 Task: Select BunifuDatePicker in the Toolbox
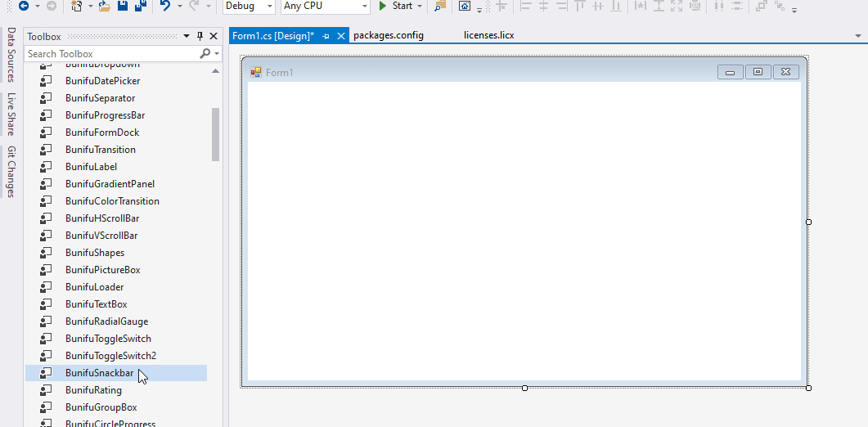click(116, 81)
